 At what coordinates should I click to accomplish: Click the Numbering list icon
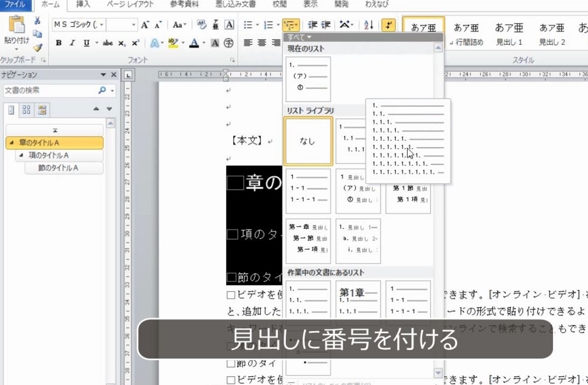[x=269, y=25]
